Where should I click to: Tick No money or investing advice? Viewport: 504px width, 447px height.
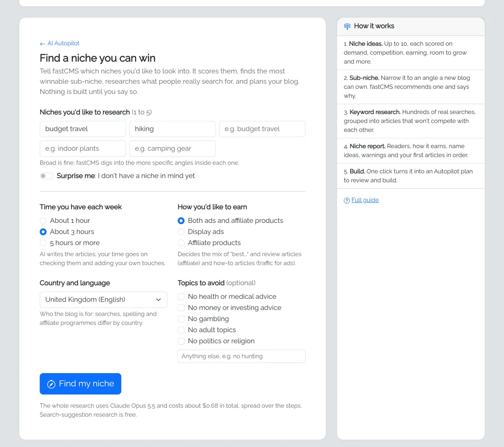(x=181, y=308)
